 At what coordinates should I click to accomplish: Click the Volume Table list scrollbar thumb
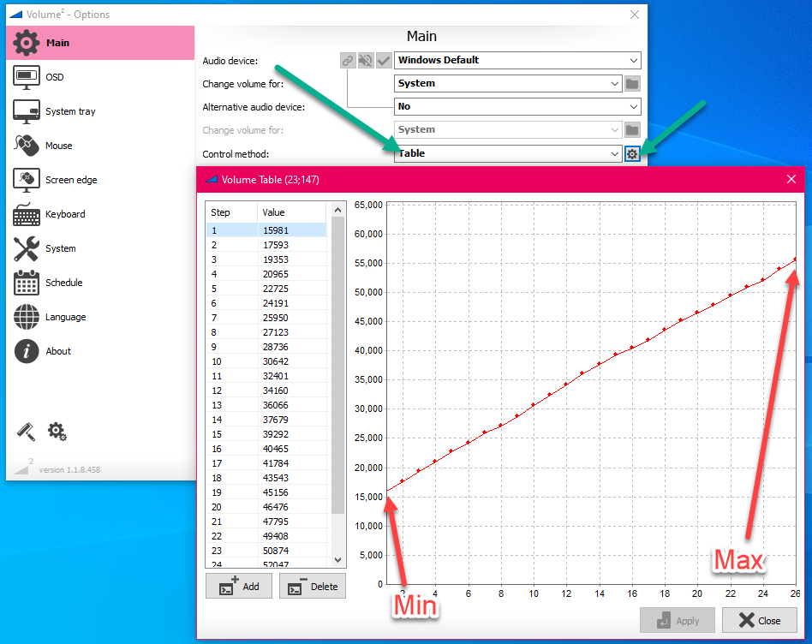point(337,365)
